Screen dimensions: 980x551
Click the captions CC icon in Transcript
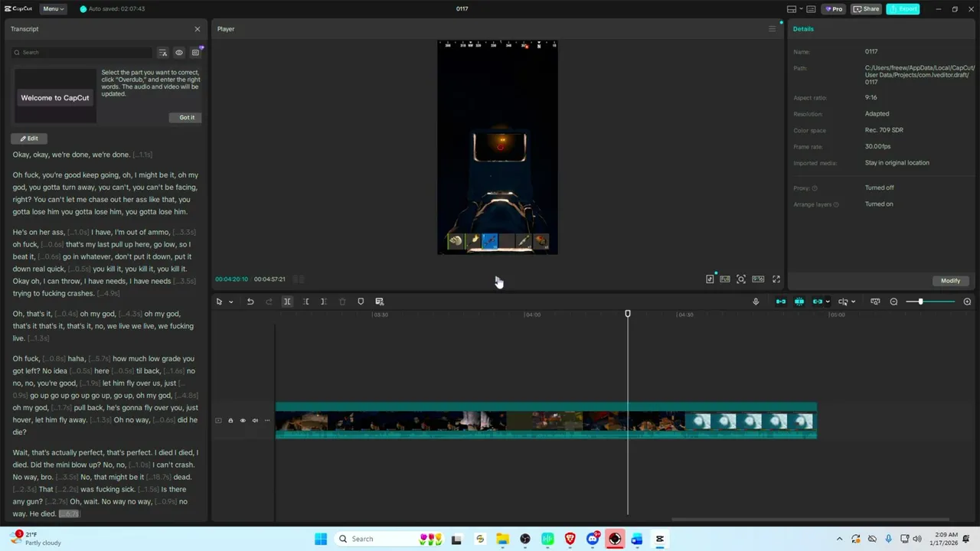point(195,53)
